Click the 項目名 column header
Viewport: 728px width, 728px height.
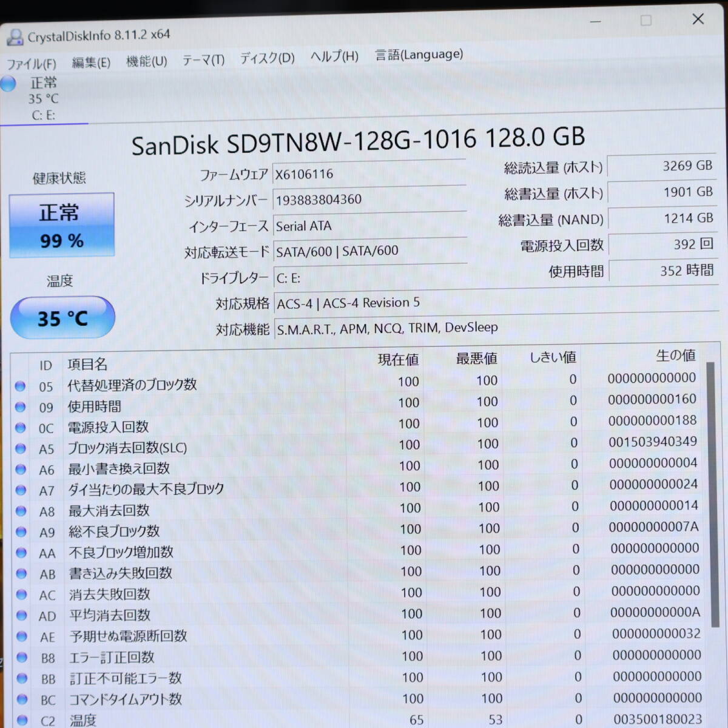tap(87, 364)
